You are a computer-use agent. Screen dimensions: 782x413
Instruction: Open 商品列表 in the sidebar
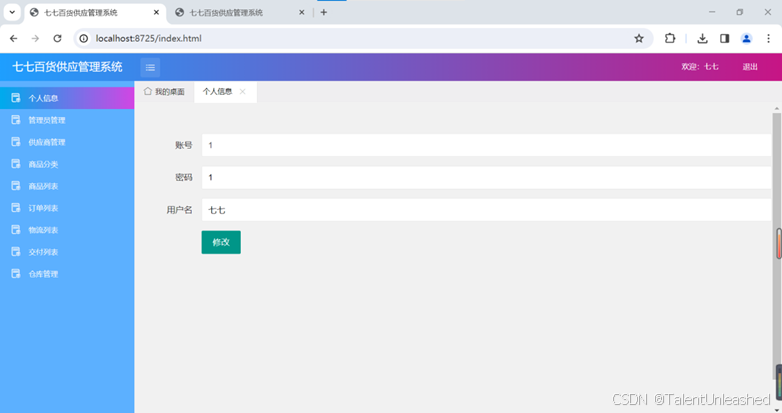67,186
